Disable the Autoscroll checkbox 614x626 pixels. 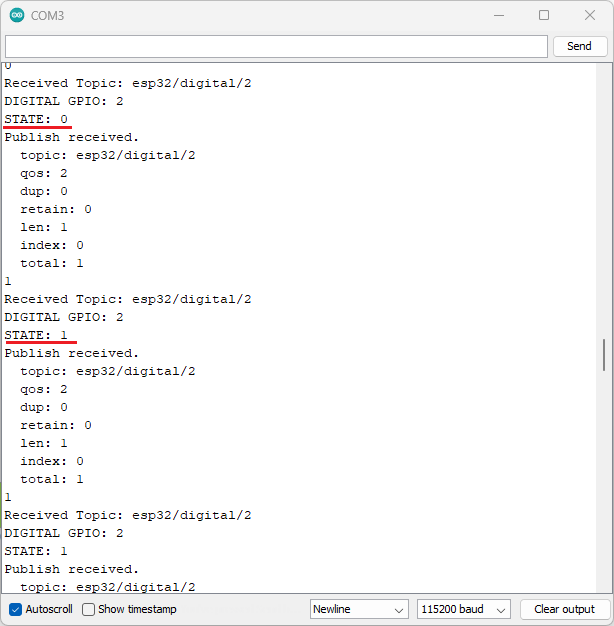coord(15,609)
